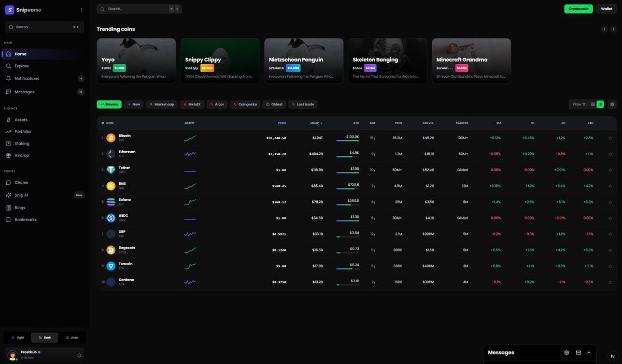This screenshot has width=622, height=364.
Task: Switch theme to Light
Action: point(18,338)
